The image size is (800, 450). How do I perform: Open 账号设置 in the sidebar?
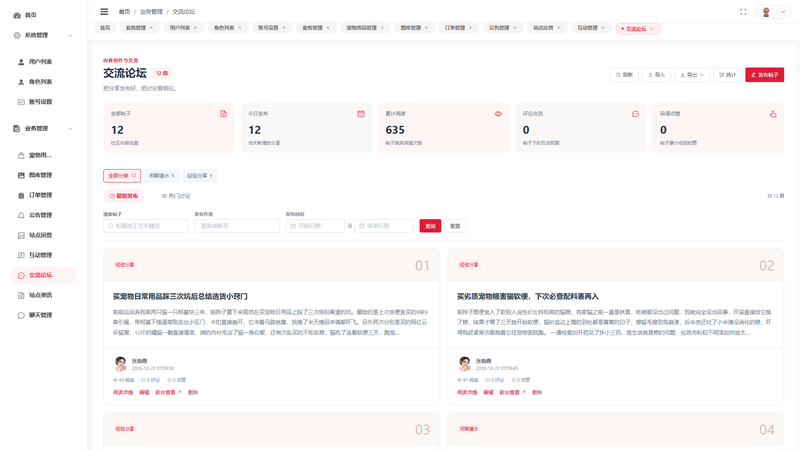[x=41, y=102]
